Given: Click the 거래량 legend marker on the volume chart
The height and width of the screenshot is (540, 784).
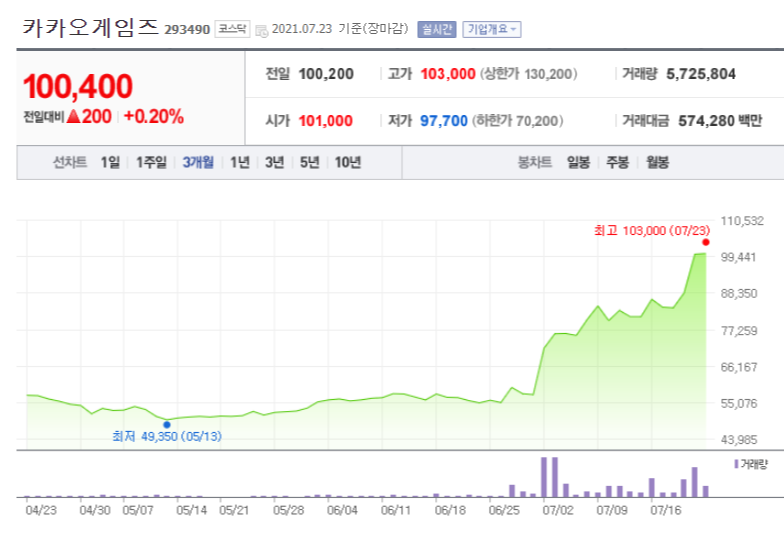Looking at the screenshot, I should click(x=736, y=464).
